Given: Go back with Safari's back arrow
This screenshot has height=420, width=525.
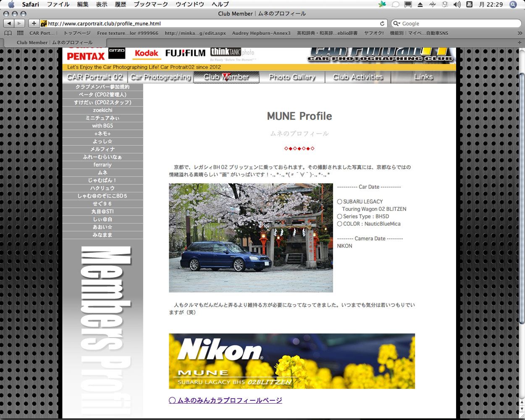Looking at the screenshot, I should click(9, 24).
